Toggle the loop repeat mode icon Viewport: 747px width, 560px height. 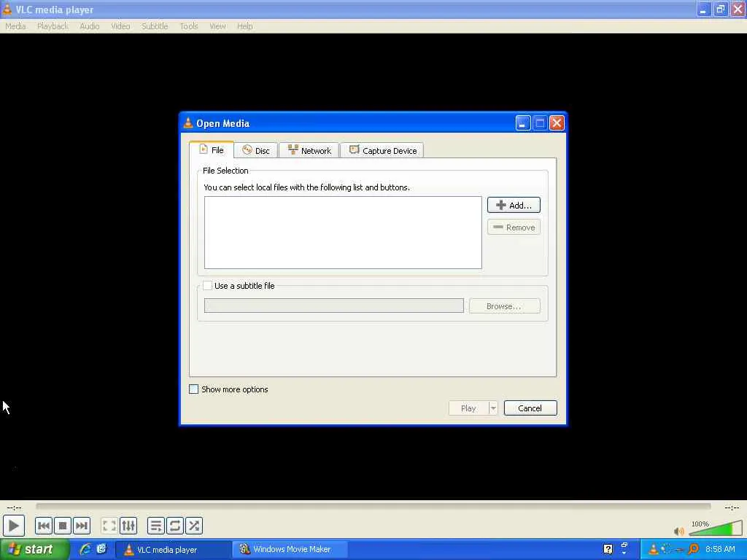tap(175, 526)
